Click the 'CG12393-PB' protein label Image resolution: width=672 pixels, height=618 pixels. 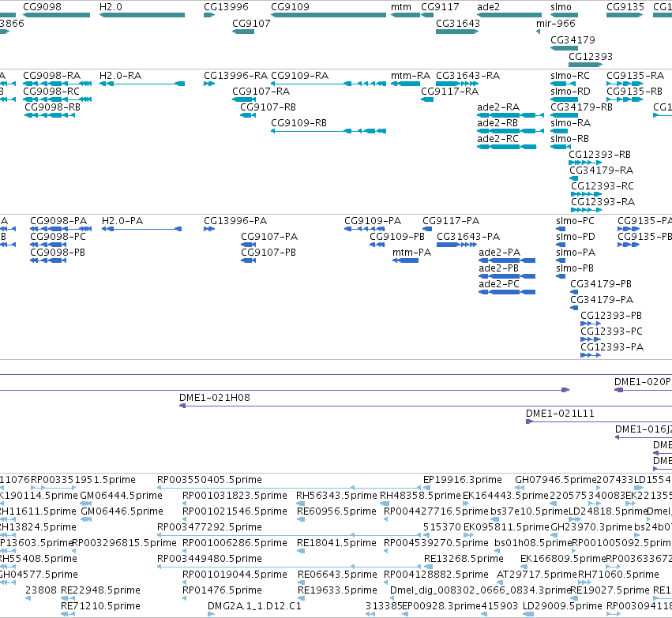pos(611,315)
